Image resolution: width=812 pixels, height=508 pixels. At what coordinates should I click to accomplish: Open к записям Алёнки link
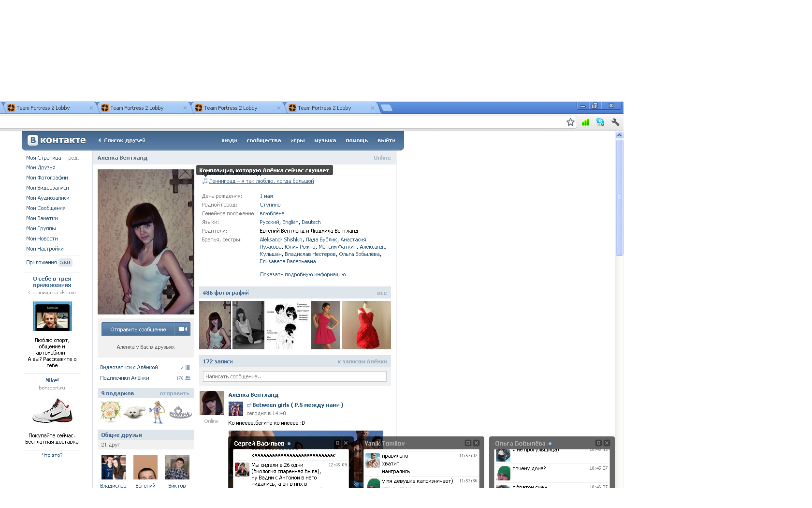tap(362, 361)
